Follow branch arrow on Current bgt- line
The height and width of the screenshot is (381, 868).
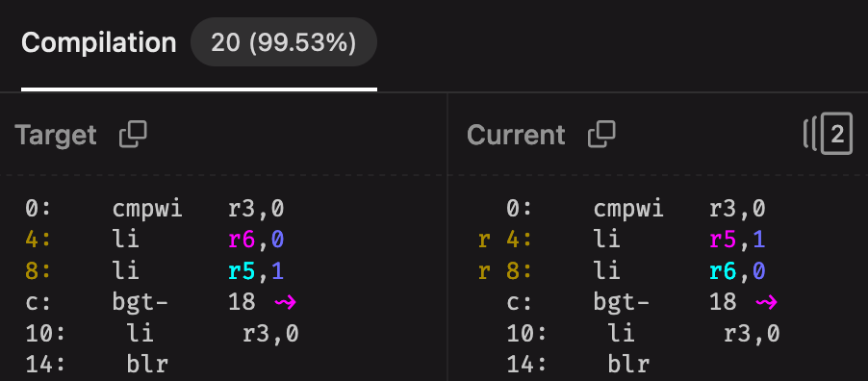click(x=767, y=302)
